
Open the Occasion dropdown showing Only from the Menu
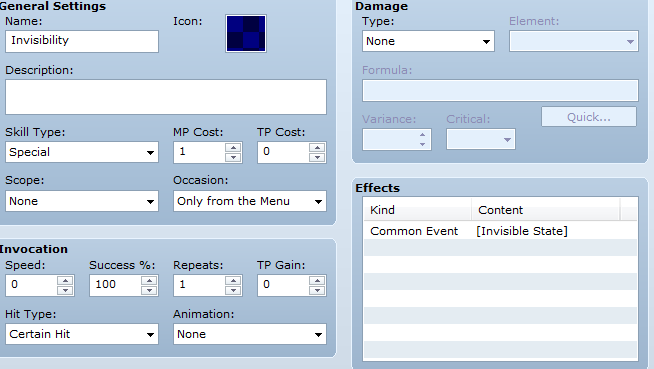[250, 201]
